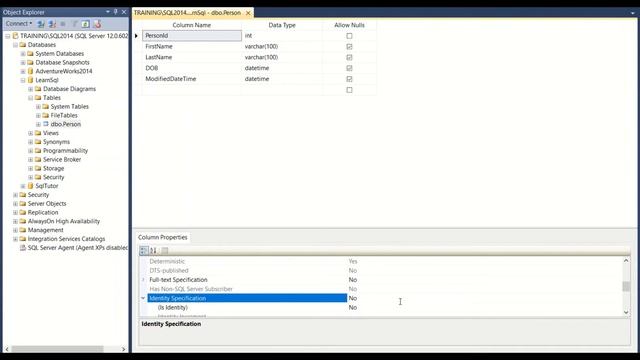This screenshot has width=640, height=360.
Task: Click the AdventureWorks2014 database cylinder icon
Action: (x=30, y=71)
